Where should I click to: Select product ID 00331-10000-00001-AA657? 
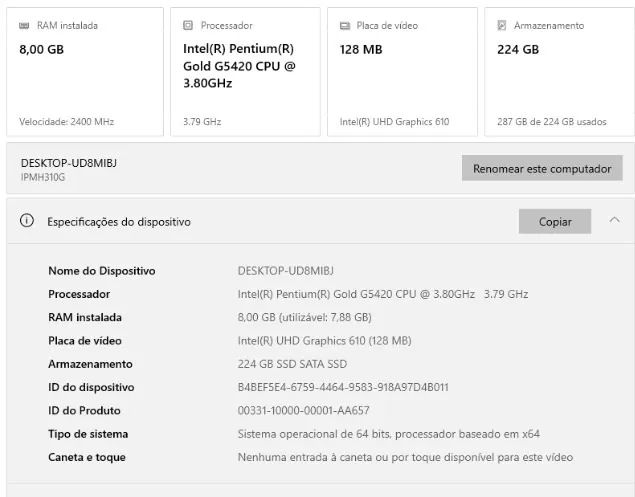(x=303, y=410)
